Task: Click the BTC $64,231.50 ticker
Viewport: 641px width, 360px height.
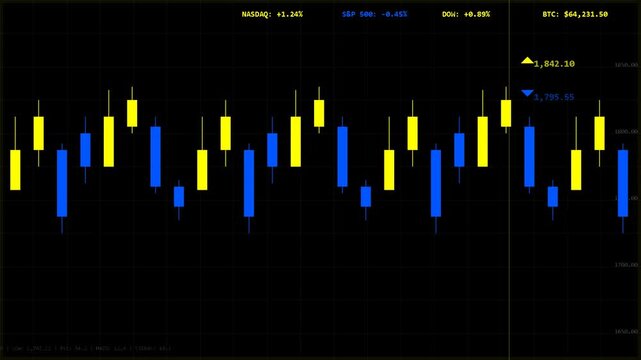Action: pyautogui.click(x=575, y=14)
